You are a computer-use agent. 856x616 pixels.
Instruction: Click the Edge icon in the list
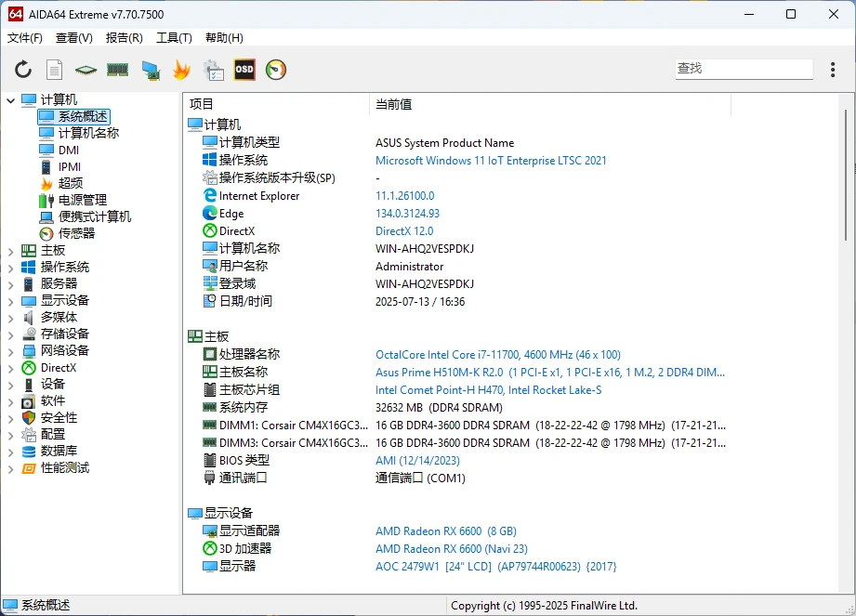(x=210, y=214)
